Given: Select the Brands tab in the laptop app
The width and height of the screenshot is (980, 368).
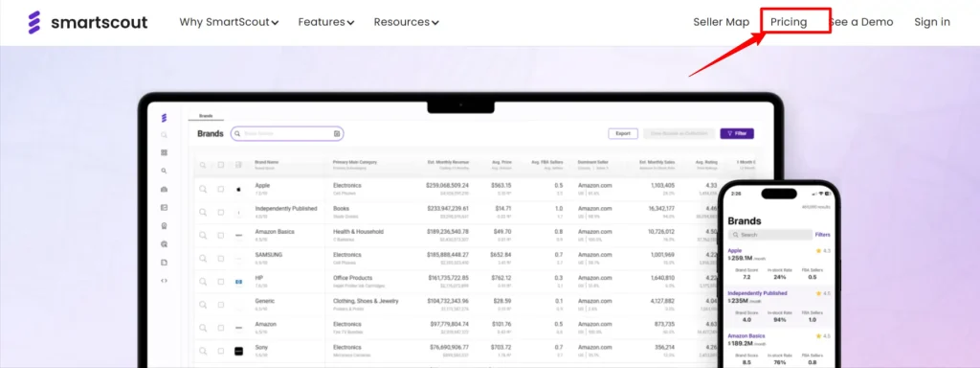Looking at the screenshot, I should coord(206,116).
